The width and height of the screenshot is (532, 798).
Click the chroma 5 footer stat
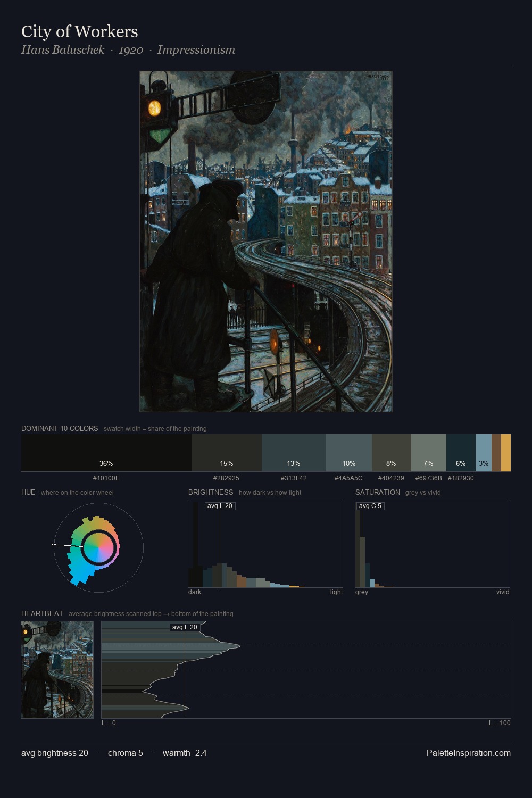pyautogui.click(x=126, y=753)
